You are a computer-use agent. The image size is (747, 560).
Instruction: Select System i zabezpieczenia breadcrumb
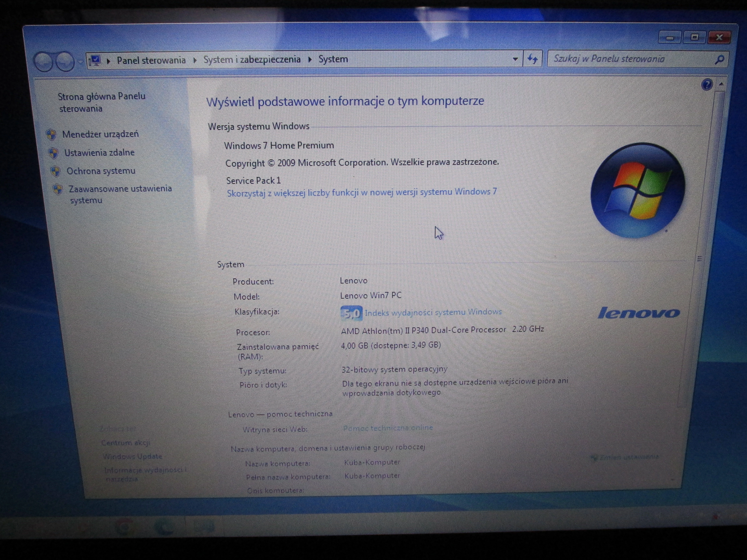252,59
